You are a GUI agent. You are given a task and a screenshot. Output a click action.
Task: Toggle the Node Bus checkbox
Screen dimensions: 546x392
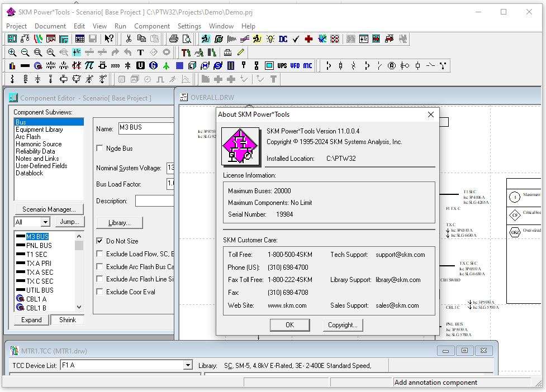click(x=99, y=148)
